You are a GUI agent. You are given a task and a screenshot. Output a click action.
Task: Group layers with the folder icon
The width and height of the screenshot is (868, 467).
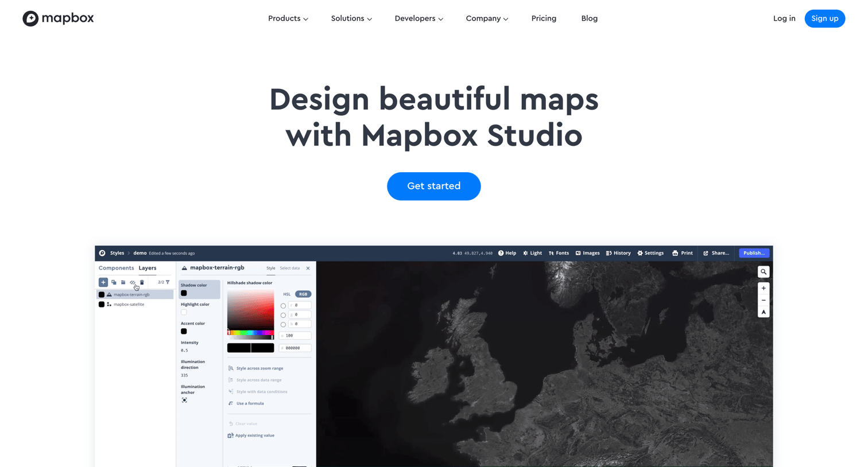point(123,282)
